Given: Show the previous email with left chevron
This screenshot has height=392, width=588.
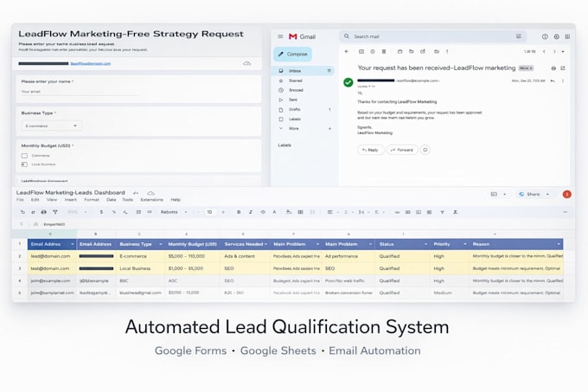Looking at the screenshot, I should coord(544,51).
